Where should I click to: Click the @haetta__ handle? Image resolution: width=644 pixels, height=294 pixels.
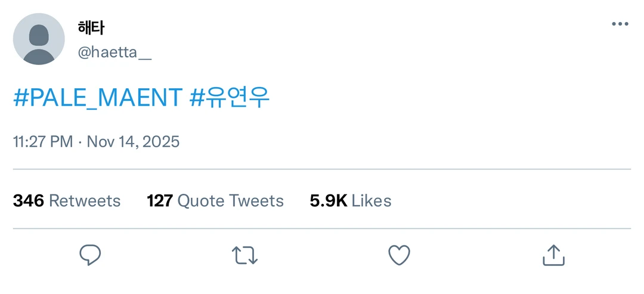tap(114, 52)
